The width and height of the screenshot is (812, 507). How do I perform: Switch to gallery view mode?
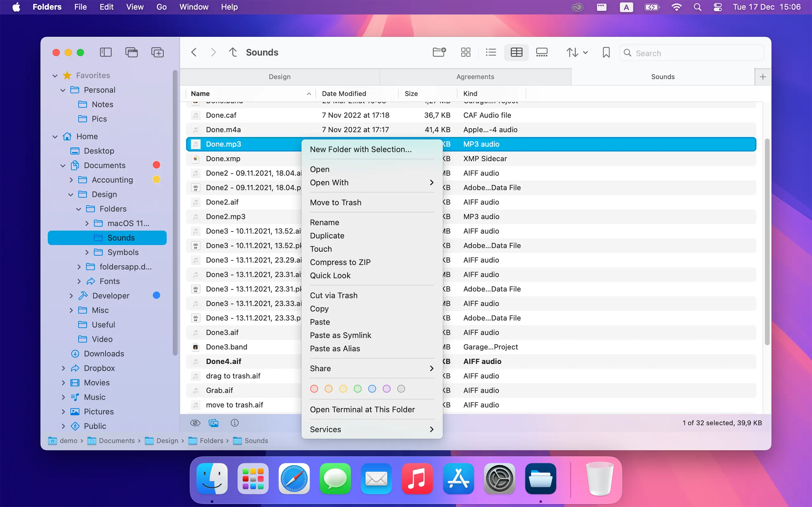(541, 52)
